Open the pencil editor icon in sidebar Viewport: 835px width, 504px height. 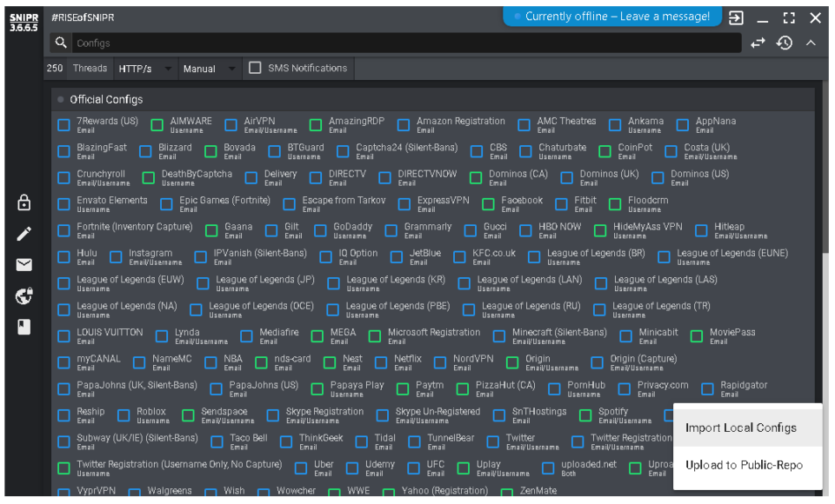(24, 234)
